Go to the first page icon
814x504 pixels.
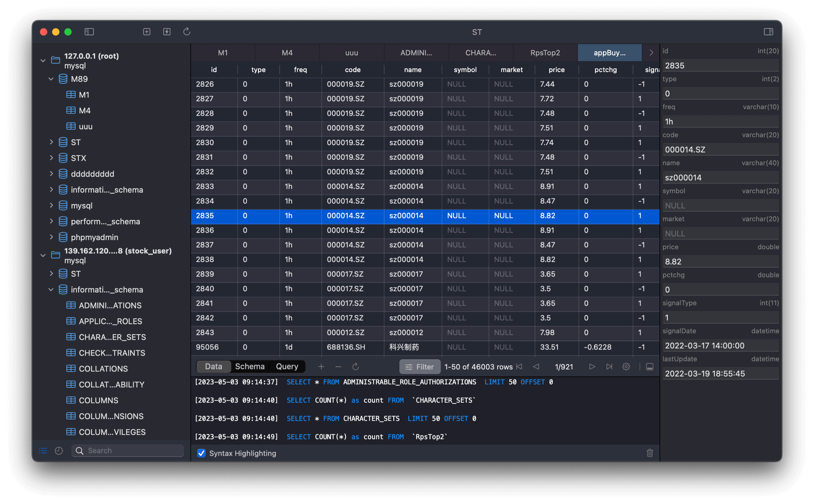(x=519, y=367)
